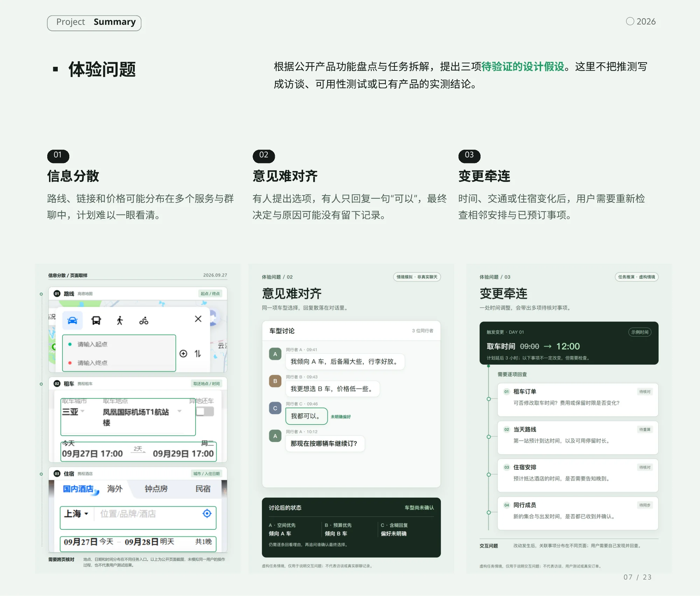
Task: Click the 任务推演 · 虚构情境 badge
Action: pos(637,277)
